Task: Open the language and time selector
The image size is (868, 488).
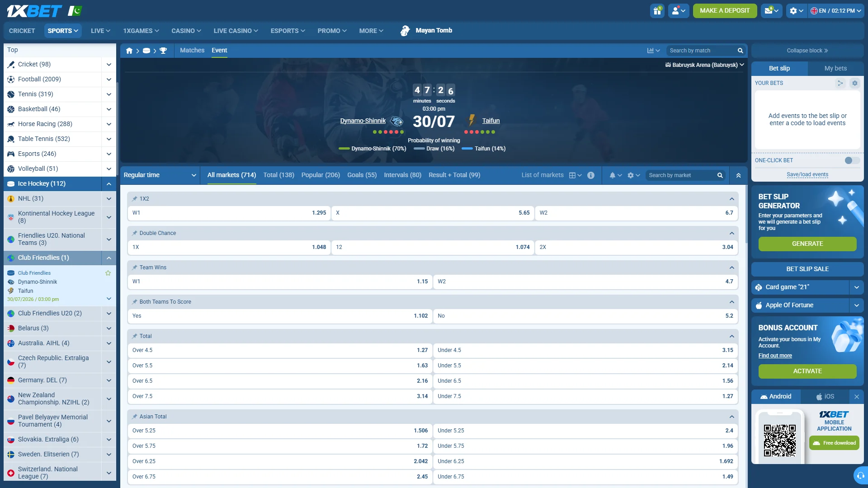Action: point(836,11)
